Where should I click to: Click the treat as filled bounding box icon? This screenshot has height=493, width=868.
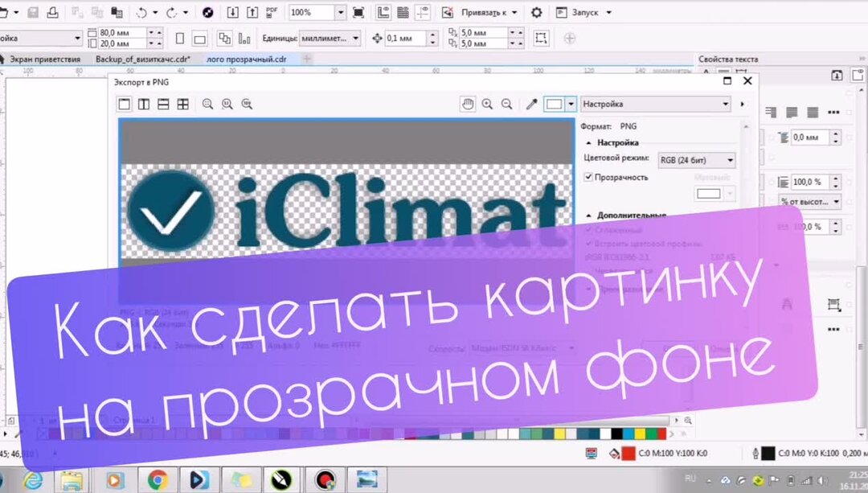[541, 39]
